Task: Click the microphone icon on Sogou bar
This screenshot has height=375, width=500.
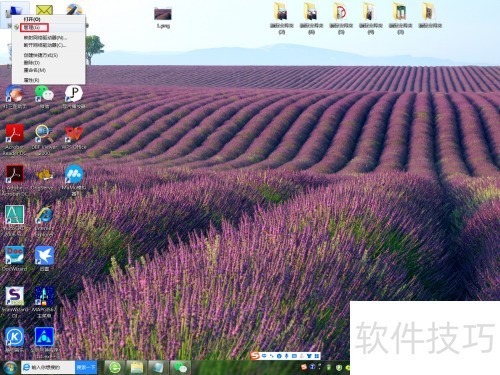Action: coord(286,356)
